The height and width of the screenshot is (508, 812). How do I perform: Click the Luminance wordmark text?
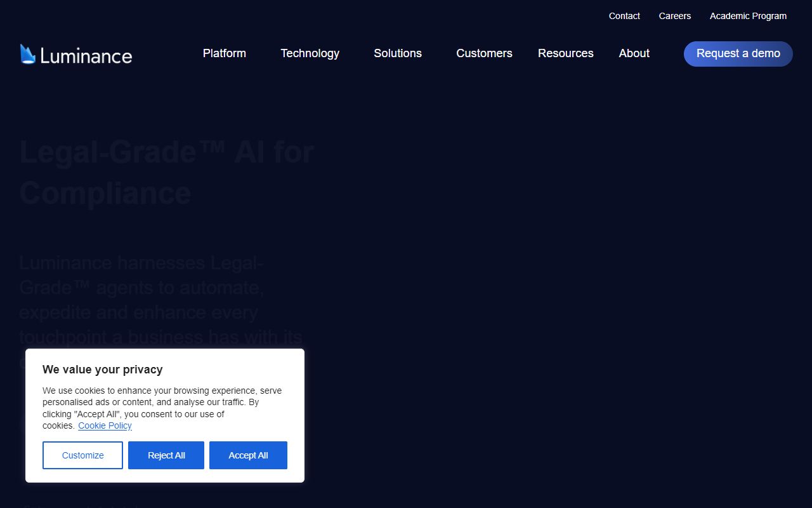[x=86, y=56]
